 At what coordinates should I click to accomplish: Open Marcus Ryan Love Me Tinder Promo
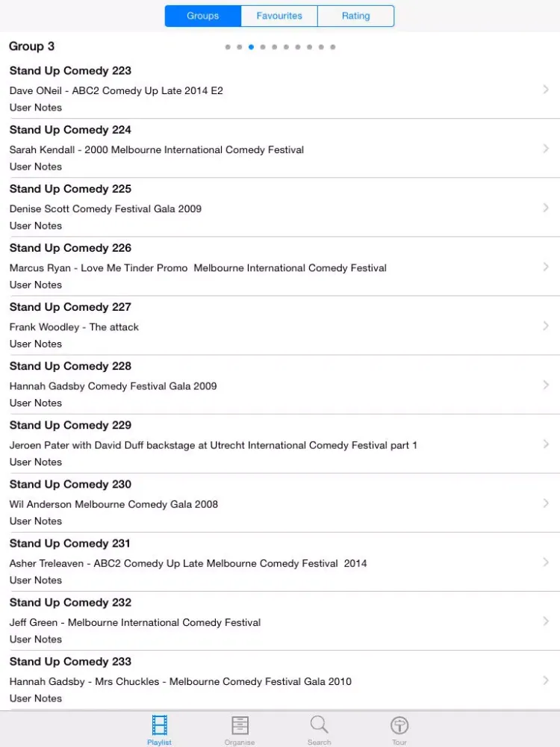(280, 267)
